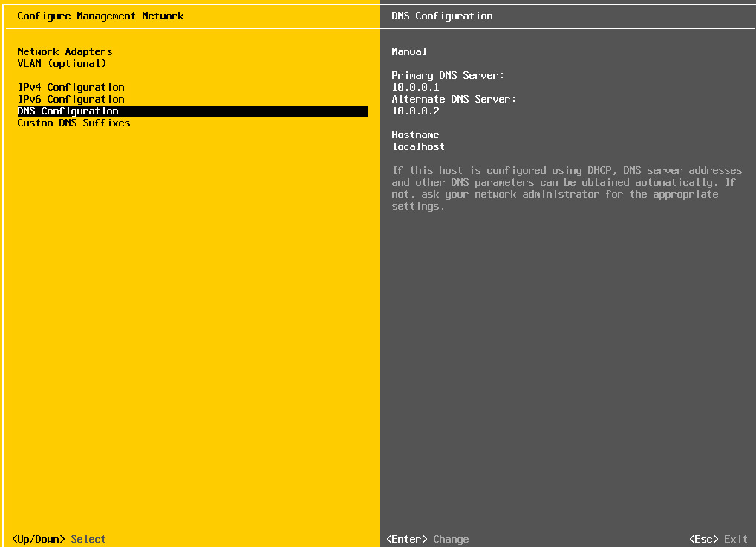The width and height of the screenshot is (756, 547).
Task: Open IPv6 Configuration entry
Action: [x=71, y=100]
